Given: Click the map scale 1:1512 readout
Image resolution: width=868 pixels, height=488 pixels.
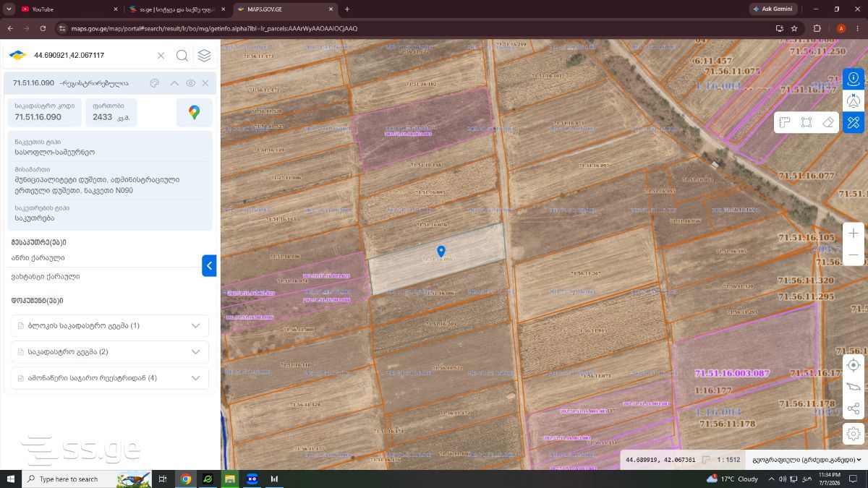Looking at the screenshot, I should pos(728,460).
